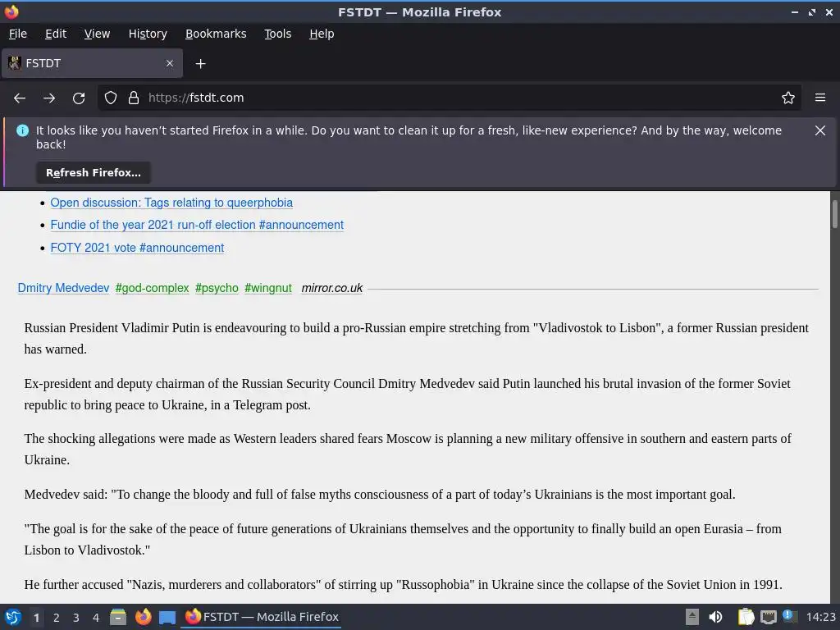The height and width of the screenshot is (630, 840).
Task: Reload the current page
Action: 79,98
